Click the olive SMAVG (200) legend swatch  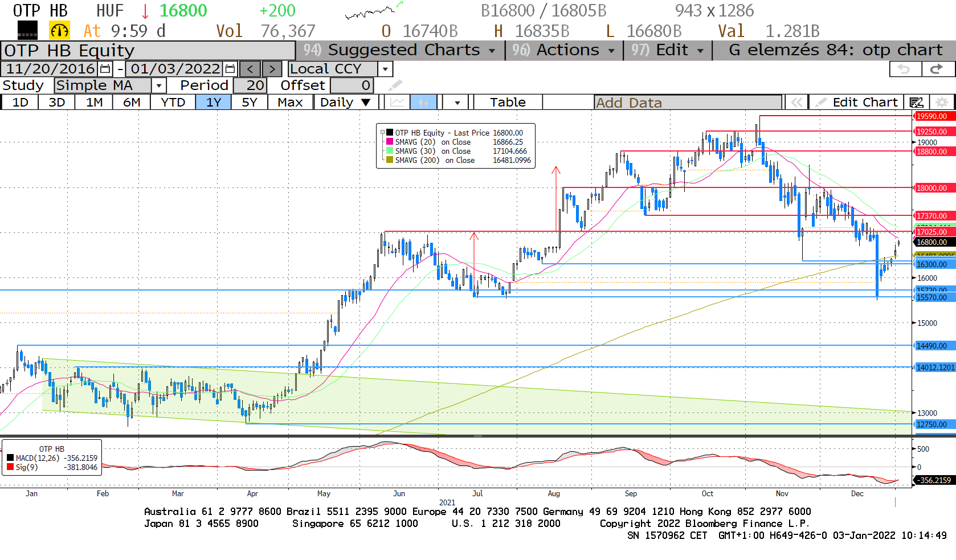tap(390, 160)
